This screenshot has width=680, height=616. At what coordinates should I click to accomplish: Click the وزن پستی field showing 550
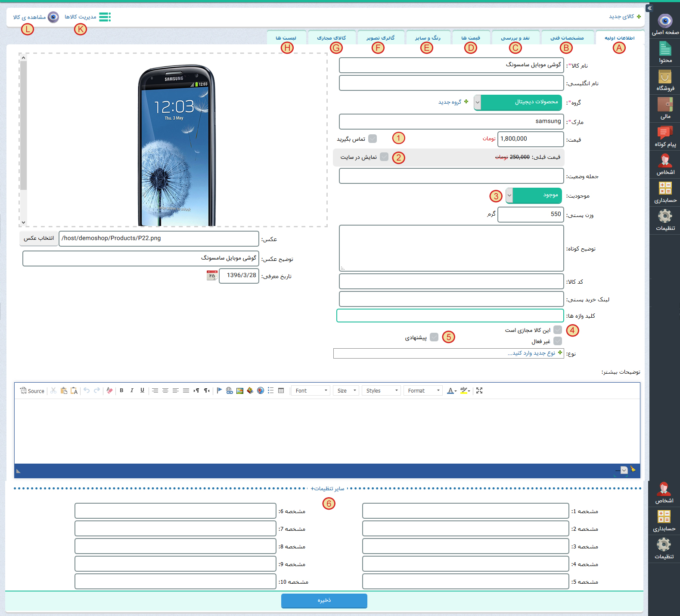pyautogui.click(x=531, y=214)
